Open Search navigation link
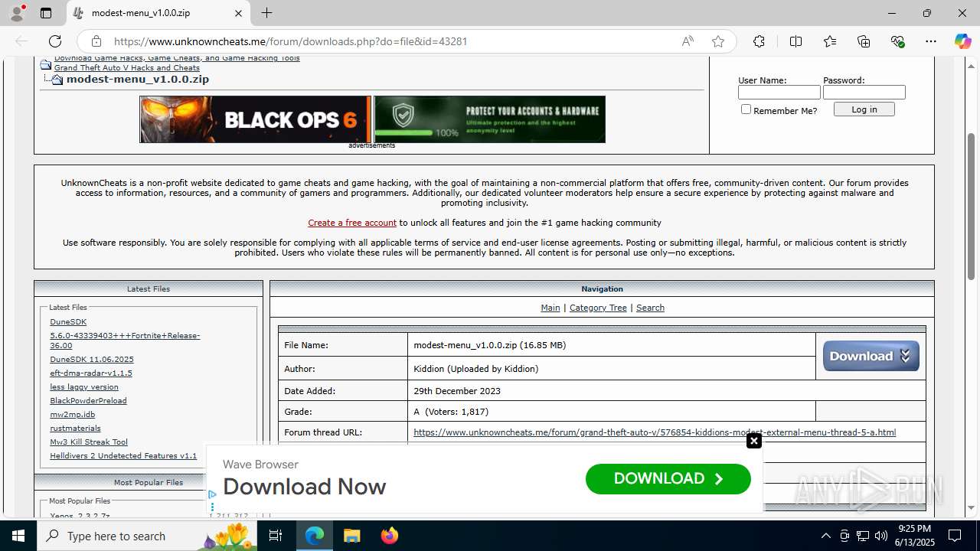Viewport: 980px width, 551px height. click(650, 308)
